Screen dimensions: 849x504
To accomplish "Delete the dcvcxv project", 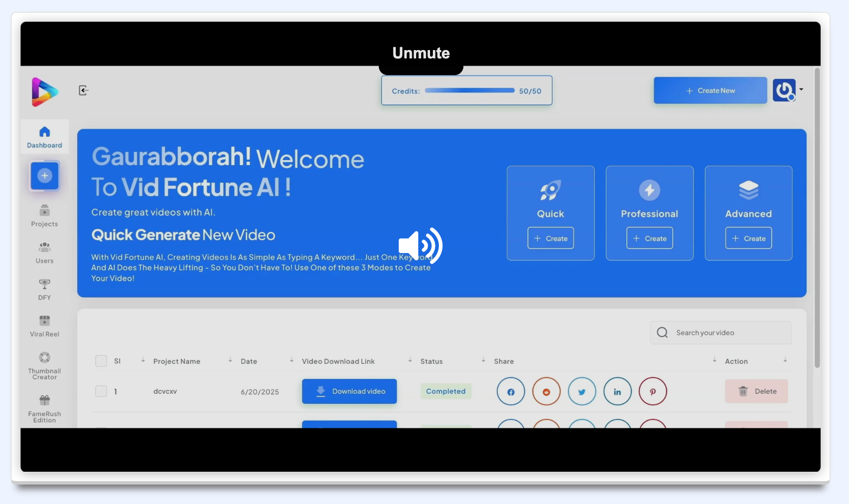I will [x=757, y=391].
